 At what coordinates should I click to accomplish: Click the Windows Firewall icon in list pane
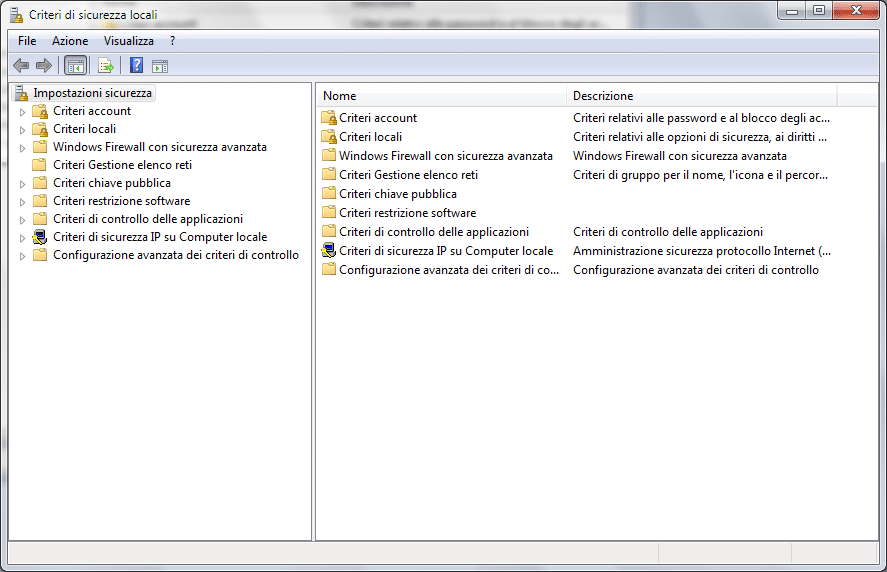[x=329, y=156]
